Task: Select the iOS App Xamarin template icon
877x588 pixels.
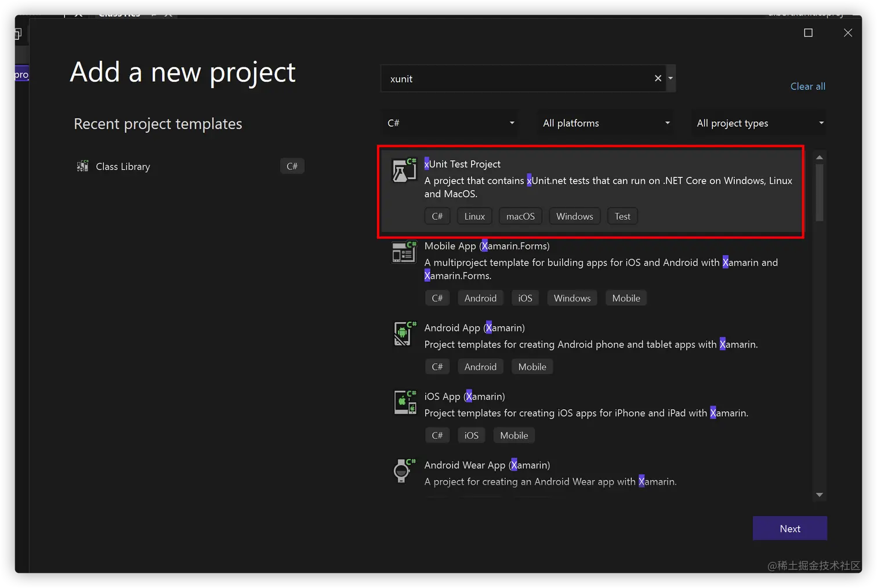Action: tap(404, 402)
